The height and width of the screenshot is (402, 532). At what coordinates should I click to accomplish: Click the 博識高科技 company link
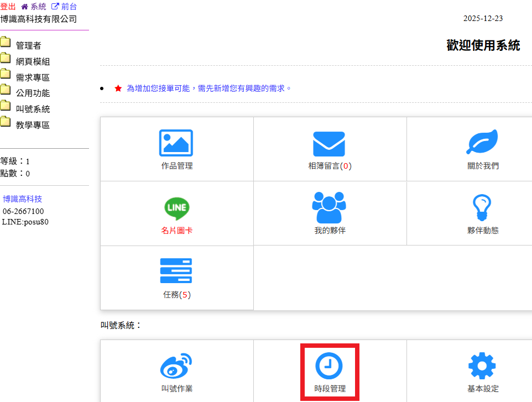(x=23, y=199)
